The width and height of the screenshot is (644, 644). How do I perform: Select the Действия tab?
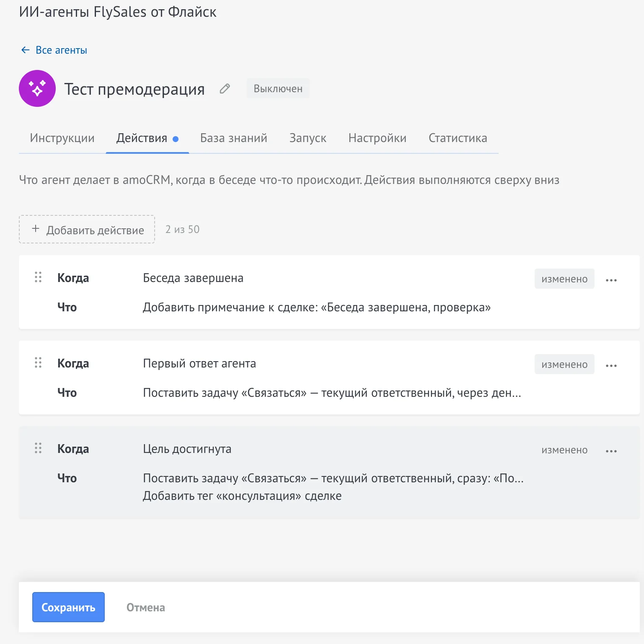point(147,138)
